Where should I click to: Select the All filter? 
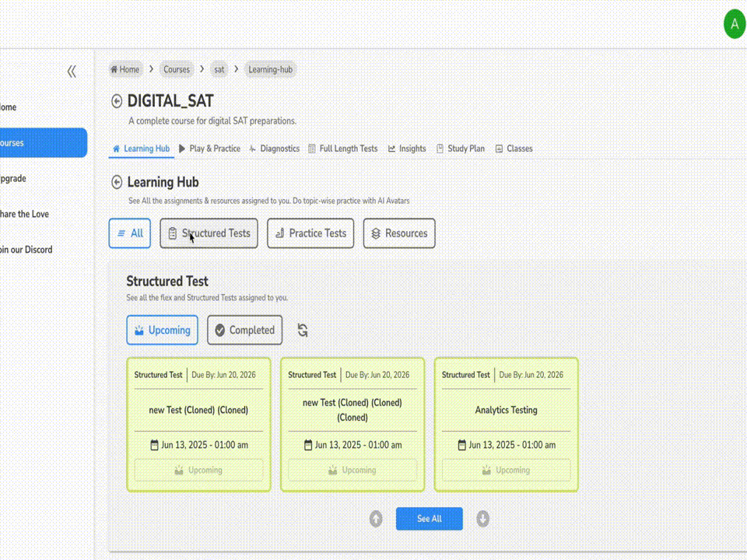click(129, 233)
